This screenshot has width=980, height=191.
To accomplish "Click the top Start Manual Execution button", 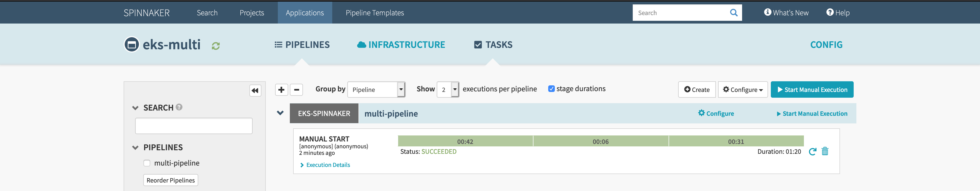I will [812, 90].
